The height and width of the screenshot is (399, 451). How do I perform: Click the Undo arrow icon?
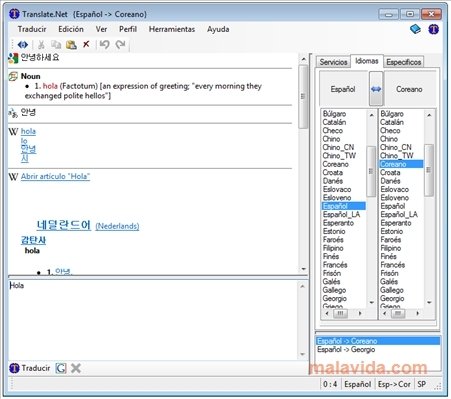coord(105,44)
